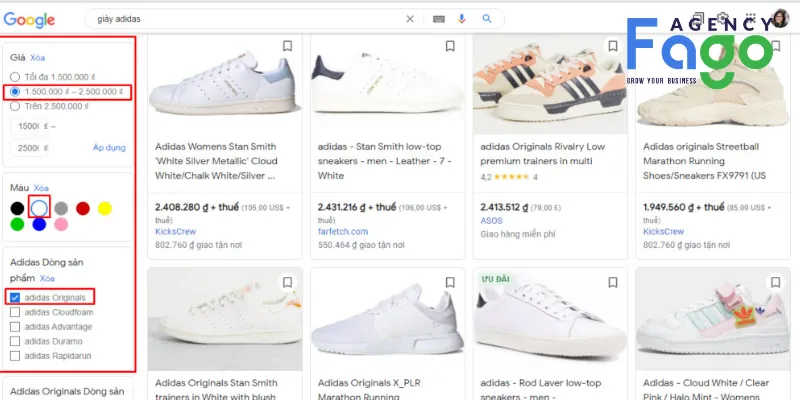This screenshot has width=800, height=400.
Task: Open Adidas originals Streetball Marathon title
Action: pos(704,161)
